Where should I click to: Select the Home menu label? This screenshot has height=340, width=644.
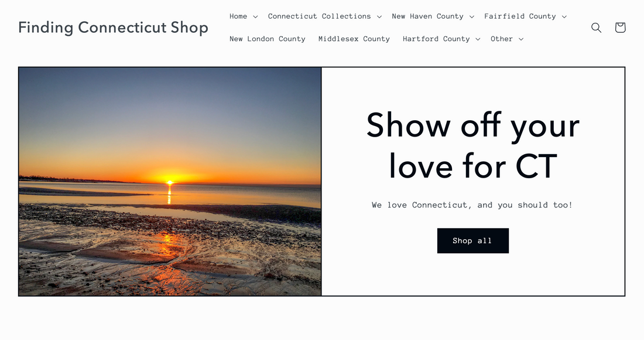tap(238, 16)
